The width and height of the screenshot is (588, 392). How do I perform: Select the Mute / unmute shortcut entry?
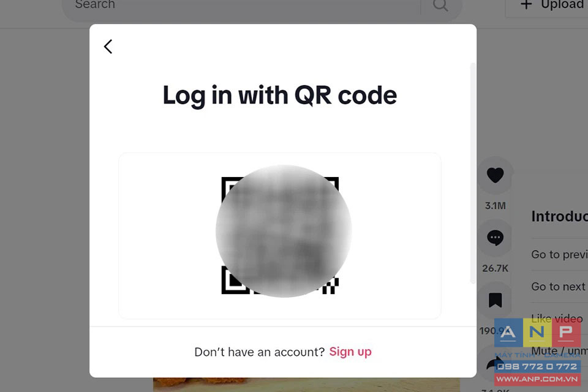[559, 351]
